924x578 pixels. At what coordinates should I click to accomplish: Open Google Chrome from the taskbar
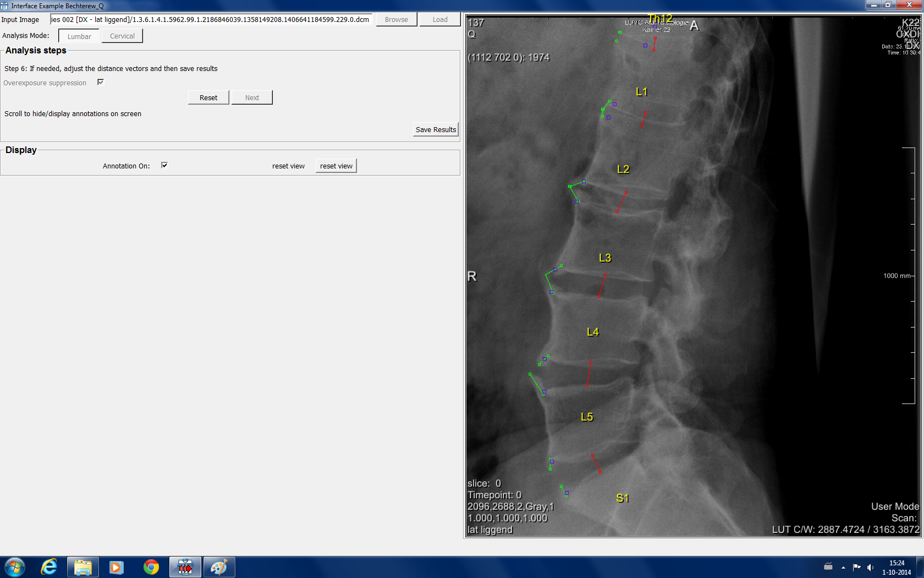coord(151,566)
